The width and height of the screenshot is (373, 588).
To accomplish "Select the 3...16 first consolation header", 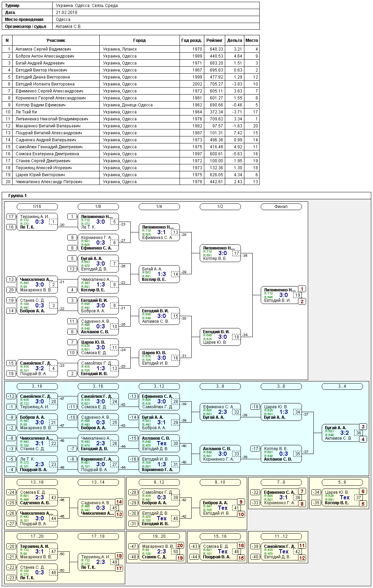I will click(x=37, y=386).
